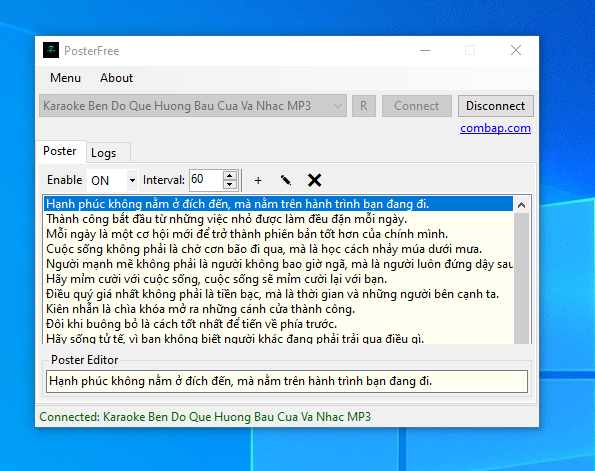Open the Menu menu
595x471 pixels.
(65, 78)
